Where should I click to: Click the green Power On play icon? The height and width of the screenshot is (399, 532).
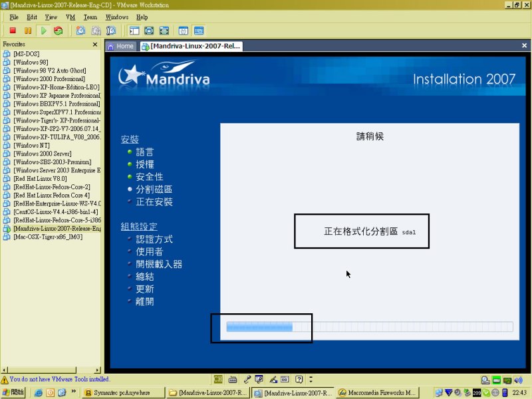point(43,31)
